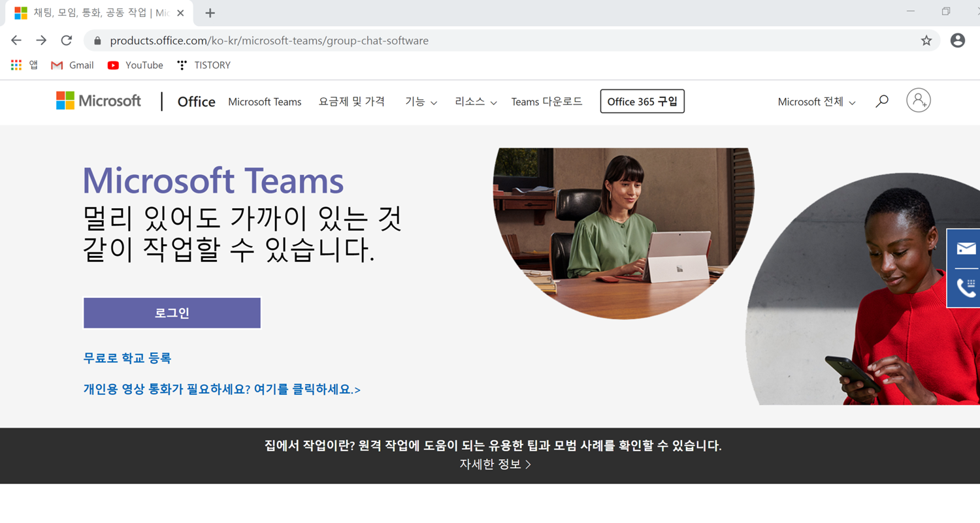Open the 개인용 영상 통화 link
980x523 pixels.
(x=221, y=389)
